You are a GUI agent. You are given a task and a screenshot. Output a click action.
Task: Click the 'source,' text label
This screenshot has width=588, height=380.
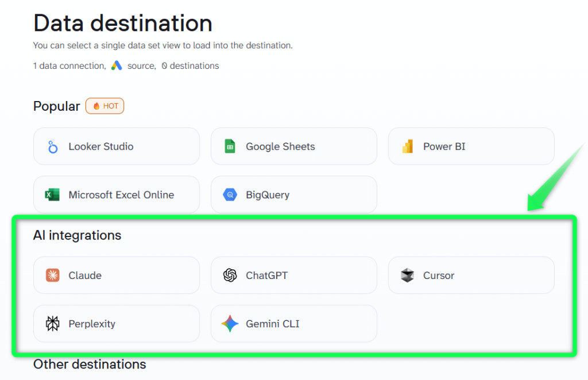pyautogui.click(x=142, y=66)
